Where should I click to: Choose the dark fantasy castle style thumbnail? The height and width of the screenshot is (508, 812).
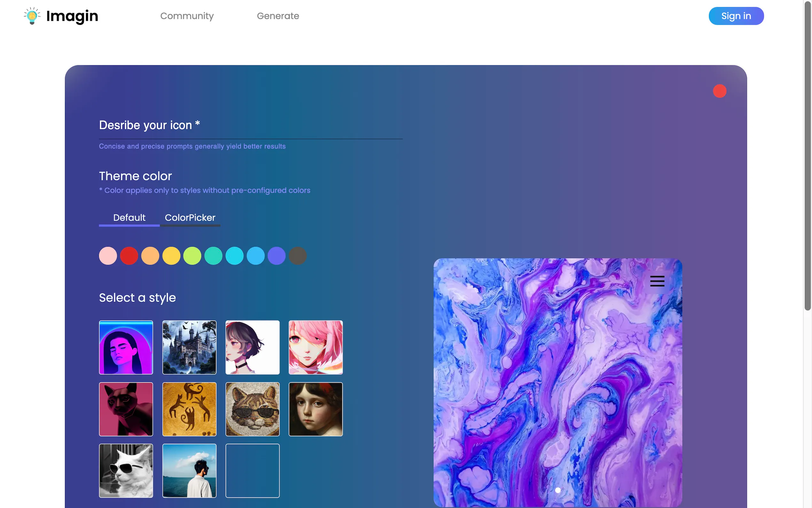[189, 347]
